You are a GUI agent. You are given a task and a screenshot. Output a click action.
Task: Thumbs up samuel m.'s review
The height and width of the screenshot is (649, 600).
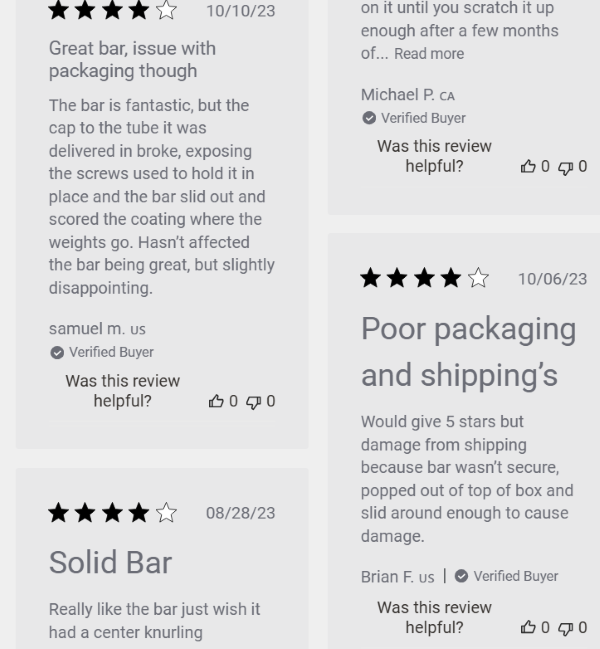(216, 401)
